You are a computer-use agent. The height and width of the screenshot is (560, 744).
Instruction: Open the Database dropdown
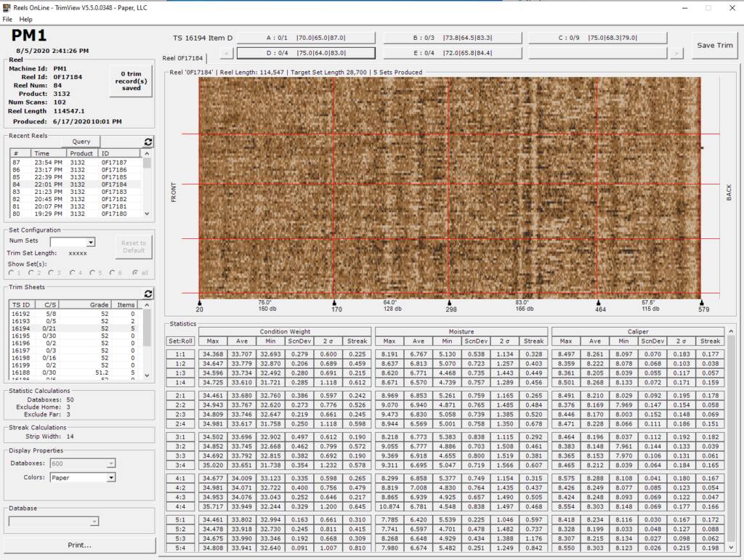94,522
